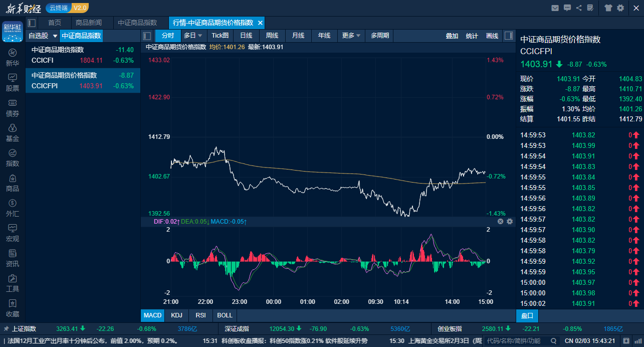The image size is (644, 347).
Task: Open 基金 funds section in sidebar
Action: tap(13, 132)
